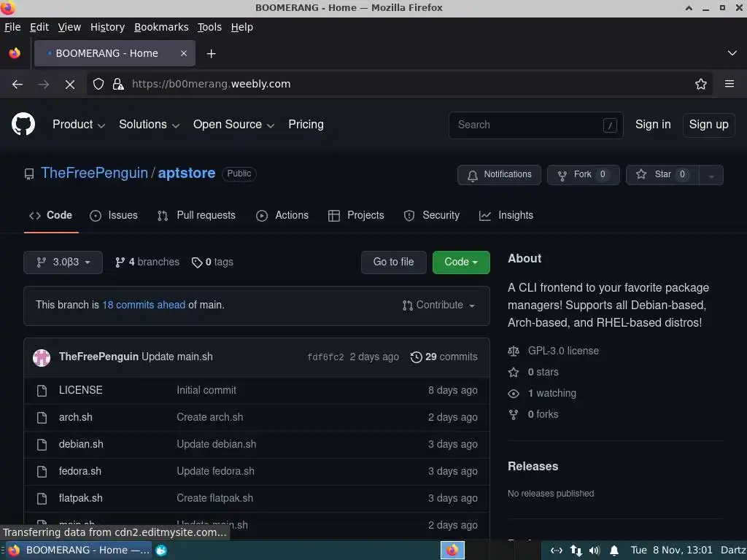747x560 pixels.
Task: Open Firefox hamburger application menu
Action: coord(729,84)
